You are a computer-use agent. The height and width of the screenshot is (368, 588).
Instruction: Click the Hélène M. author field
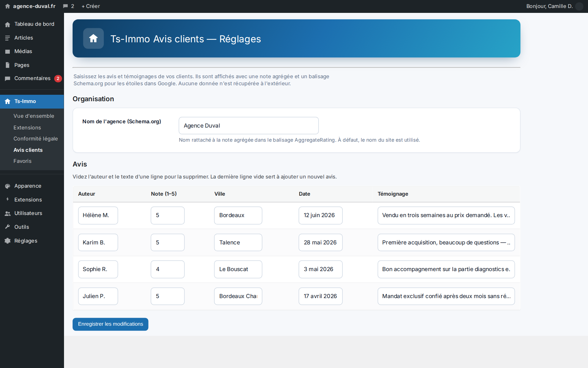click(x=98, y=215)
